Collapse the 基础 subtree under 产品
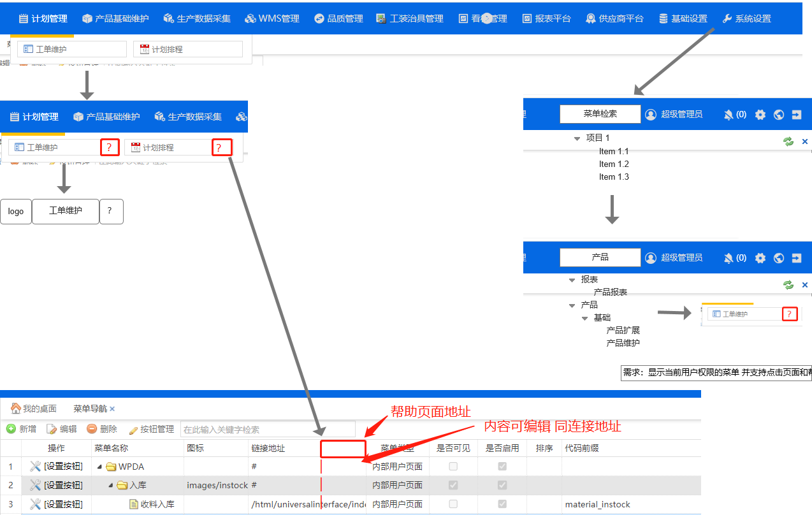The image size is (812, 515). coord(584,318)
